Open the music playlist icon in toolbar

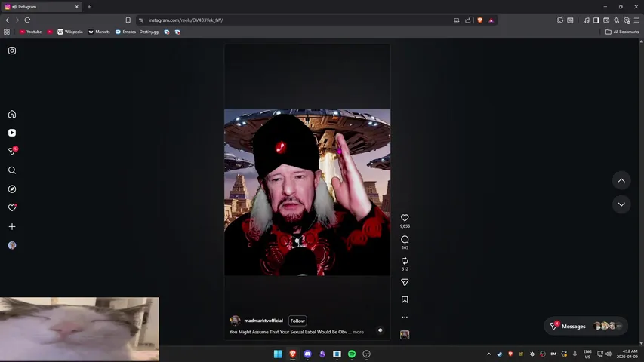(586, 20)
